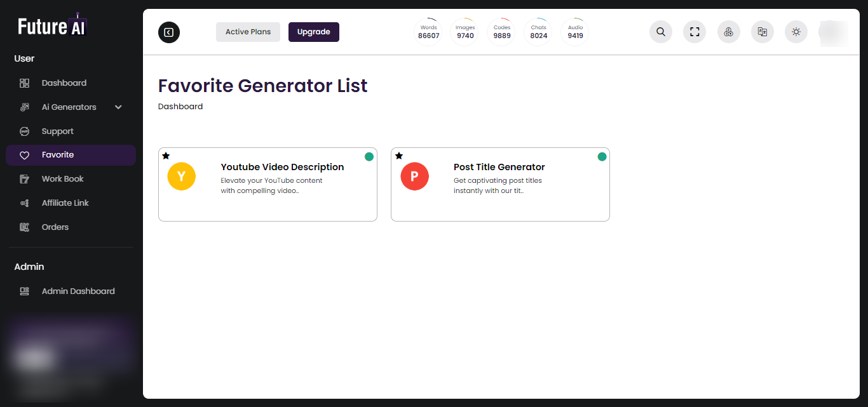Image resolution: width=868 pixels, height=407 pixels.
Task: Open the Words usage meter dropdown
Action: (428, 31)
